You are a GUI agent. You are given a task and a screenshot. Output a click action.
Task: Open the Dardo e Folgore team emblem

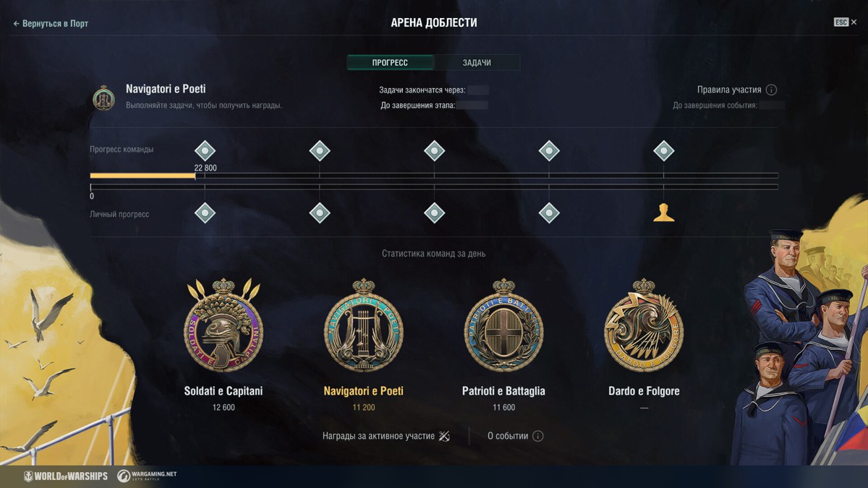pyautogui.click(x=644, y=326)
